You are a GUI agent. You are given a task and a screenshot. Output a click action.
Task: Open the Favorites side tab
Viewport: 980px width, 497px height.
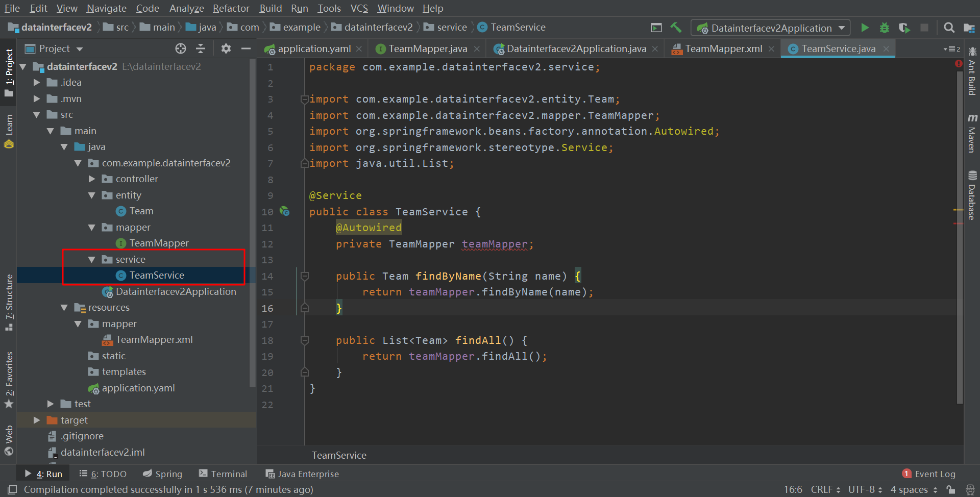pos(9,380)
